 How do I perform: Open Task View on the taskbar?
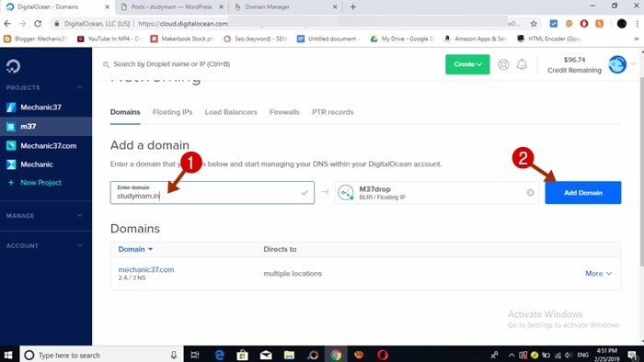[x=195, y=355]
